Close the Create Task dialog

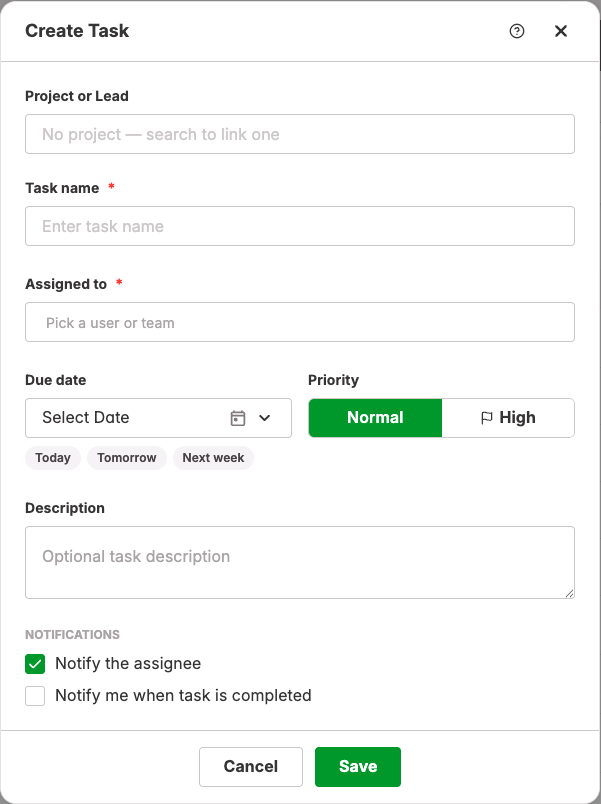[x=560, y=31]
